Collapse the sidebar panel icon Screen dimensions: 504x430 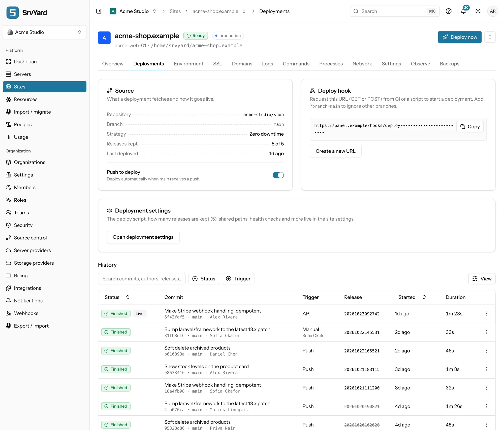click(x=99, y=11)
